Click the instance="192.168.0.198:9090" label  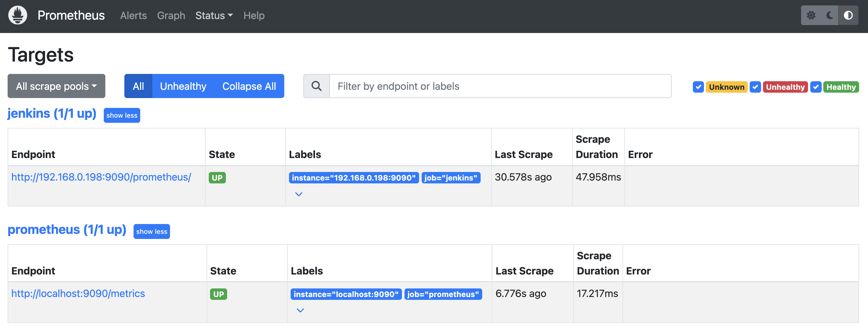[354, 178]
